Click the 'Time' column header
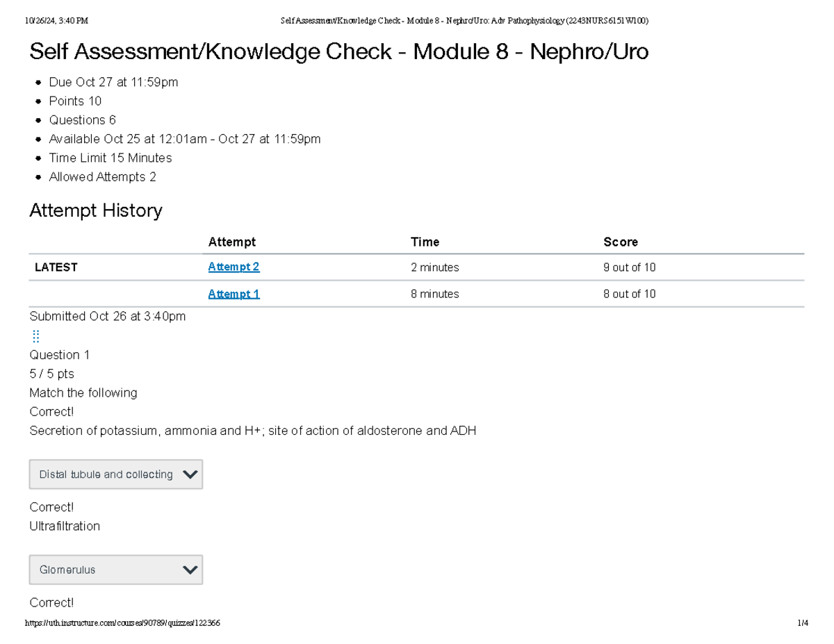This screenshot has height=644, width=834. tap(425, 242)
